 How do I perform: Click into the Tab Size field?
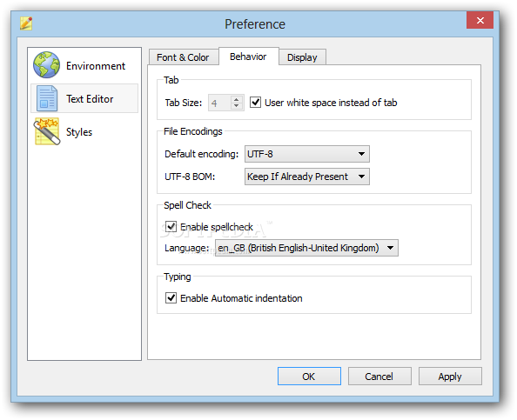point(219,103)
